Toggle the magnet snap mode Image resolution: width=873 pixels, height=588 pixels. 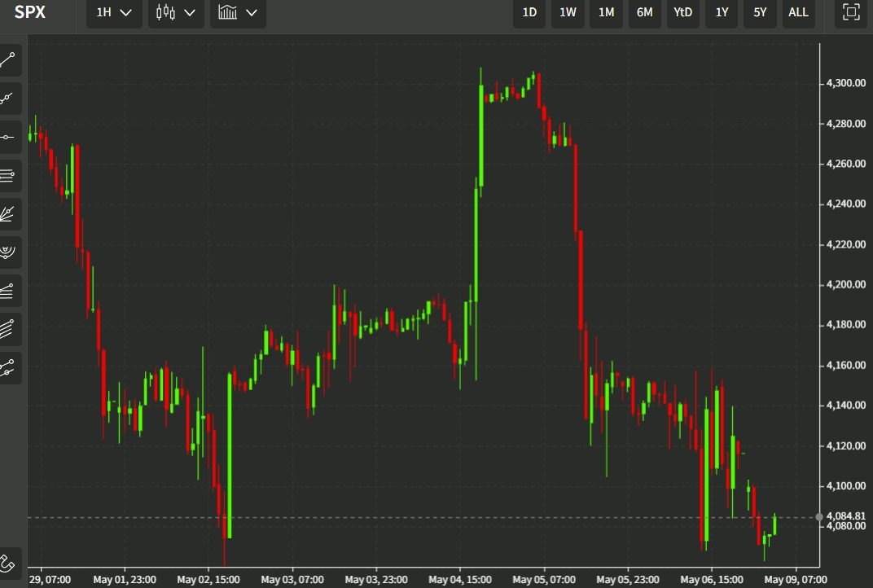click(x=8, y=562)
